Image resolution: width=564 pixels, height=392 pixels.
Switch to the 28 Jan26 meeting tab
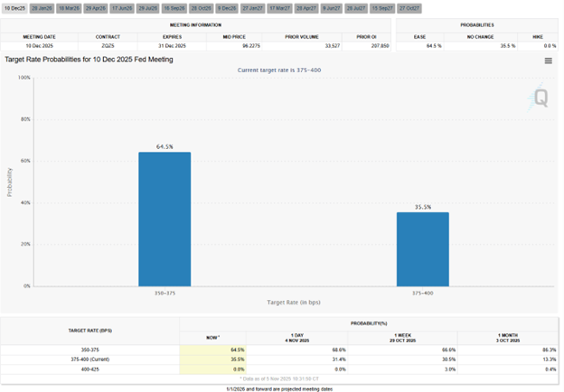pyautogui.click(x=41, y=7)
